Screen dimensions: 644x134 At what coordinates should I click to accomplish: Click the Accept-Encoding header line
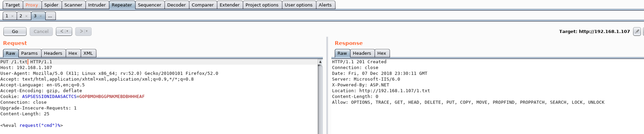pyautogui.click(x=41, y=91)
